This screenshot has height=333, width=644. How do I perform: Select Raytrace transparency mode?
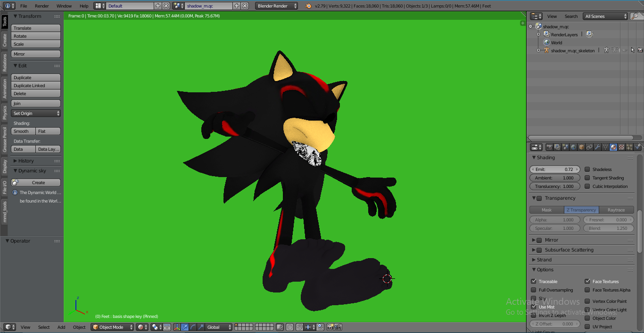tap(616, 210)
